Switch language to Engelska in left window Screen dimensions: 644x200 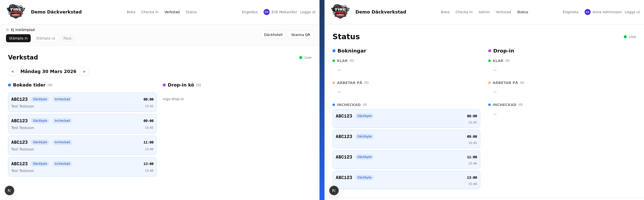[249, 12]
